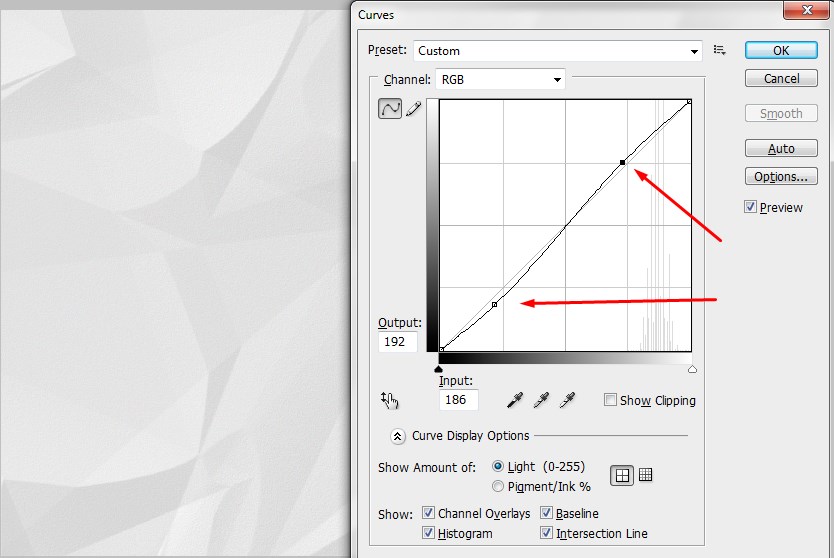
Task: Open the Options... button
Action: pos(781,177)
